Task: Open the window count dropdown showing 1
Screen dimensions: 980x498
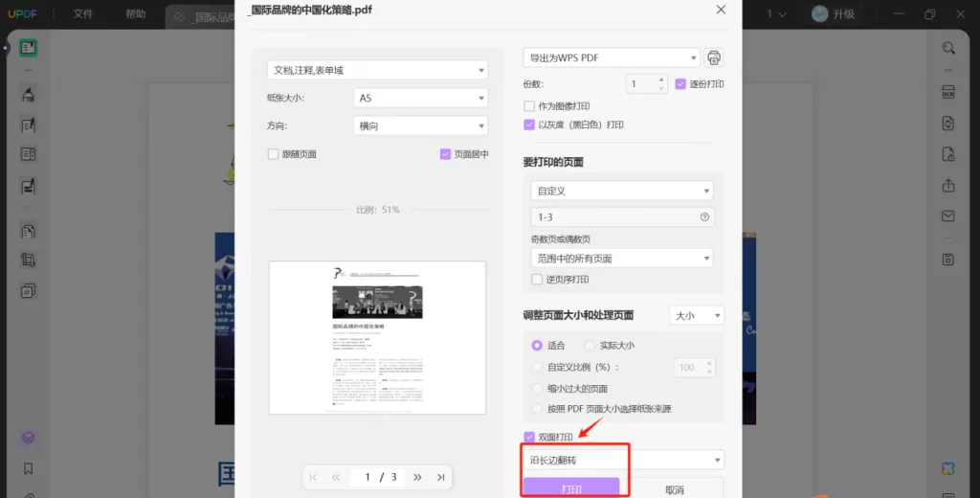Action: (776, 14)
